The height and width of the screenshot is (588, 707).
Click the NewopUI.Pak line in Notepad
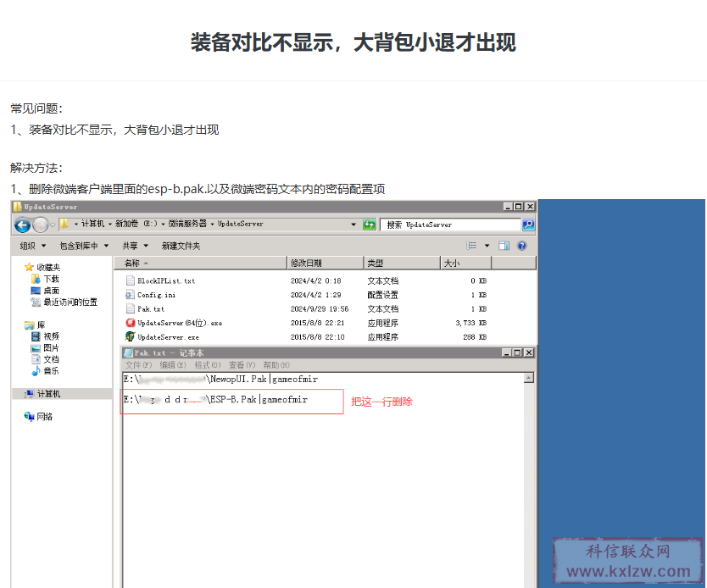tap(220, 380)
